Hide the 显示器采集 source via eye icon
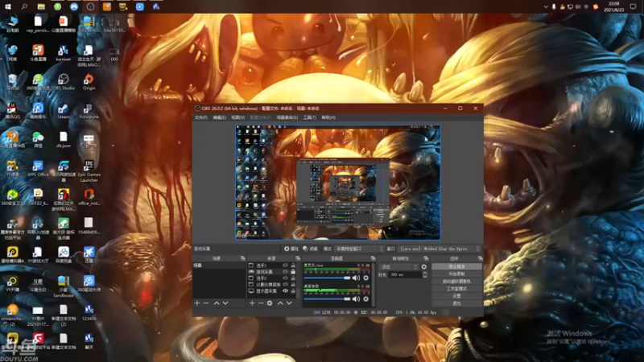The width and height of the screenshot is (644, 362). (285, 291)
